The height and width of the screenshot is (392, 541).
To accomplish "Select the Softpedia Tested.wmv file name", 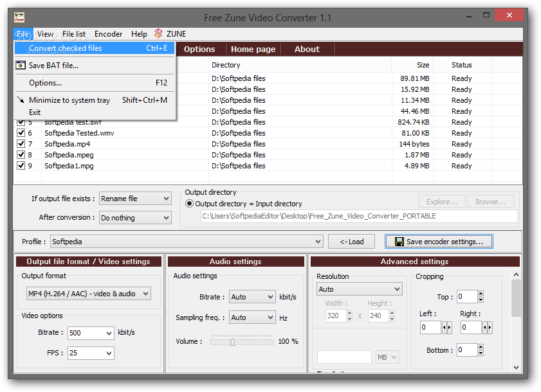I will click(x=79, y=133).
